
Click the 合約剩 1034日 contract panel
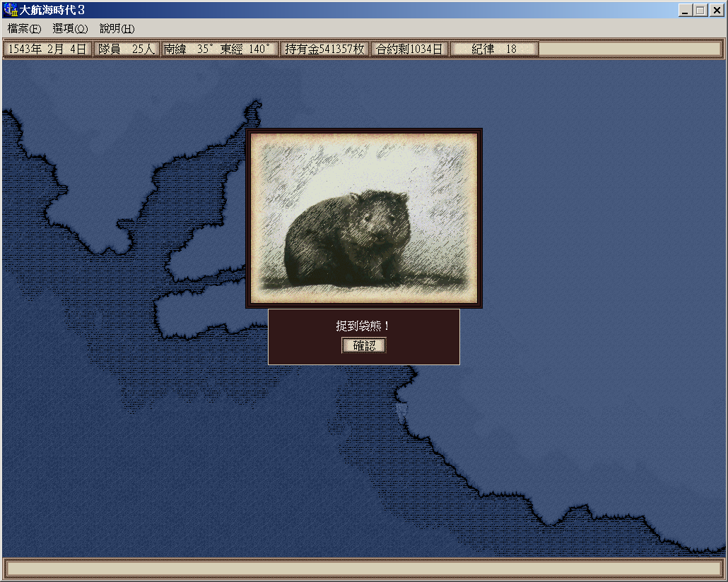(409, 49)
